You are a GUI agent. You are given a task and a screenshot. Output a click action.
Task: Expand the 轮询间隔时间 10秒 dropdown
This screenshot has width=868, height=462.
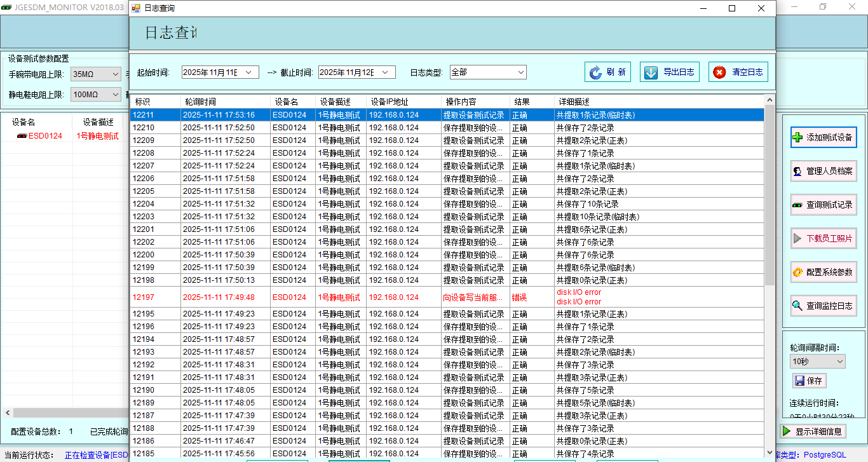click(839, 362)
